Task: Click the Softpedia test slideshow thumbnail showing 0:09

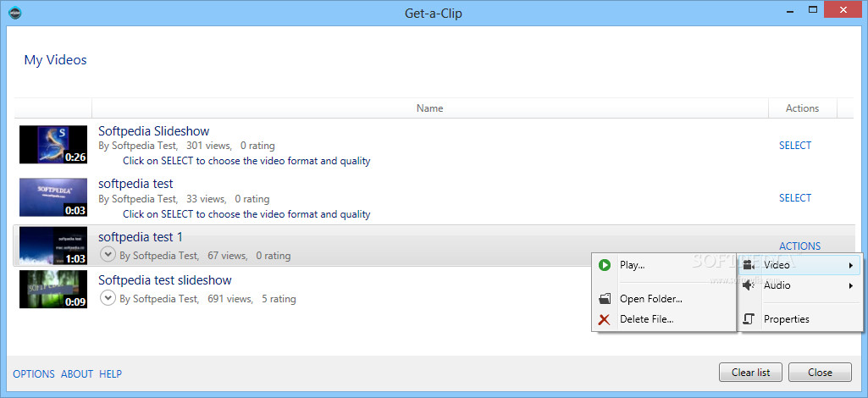Action: pos(53,289)
